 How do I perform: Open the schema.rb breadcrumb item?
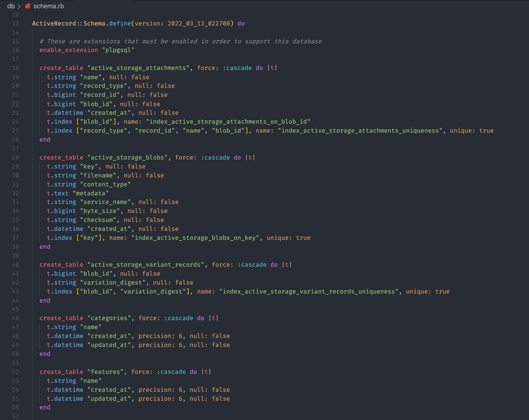[x=49, y=6]
